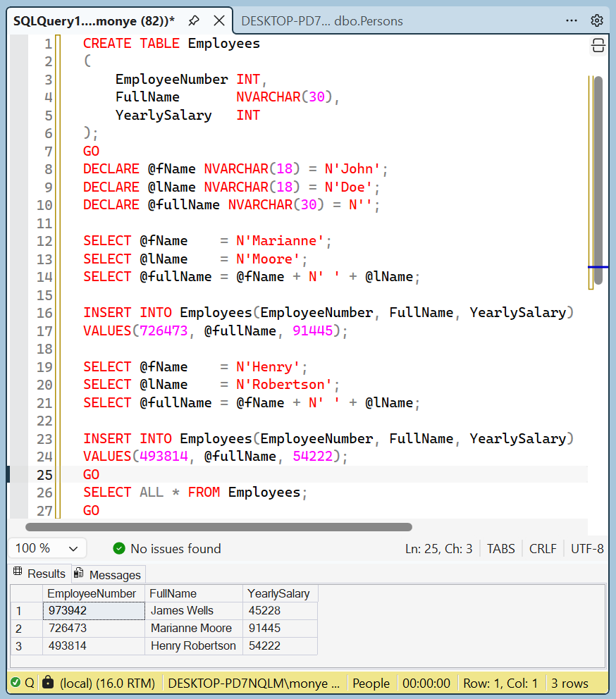
Task: Click N'Henry' on line 19
Action: (x=268, y=367)
